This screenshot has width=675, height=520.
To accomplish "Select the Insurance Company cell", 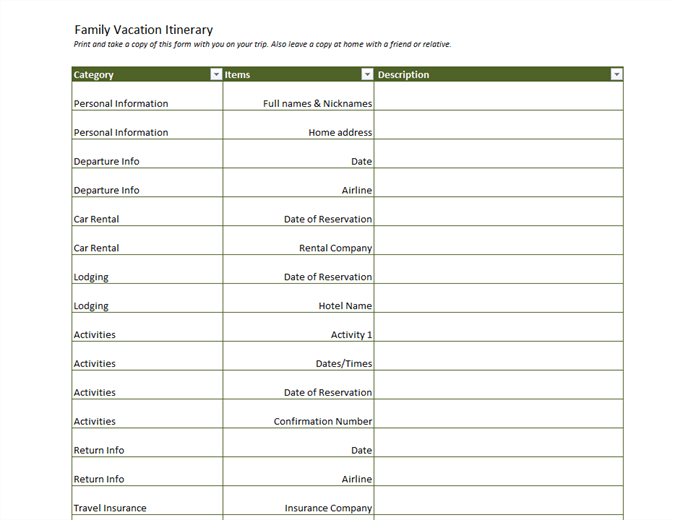I will click(298, 500).
